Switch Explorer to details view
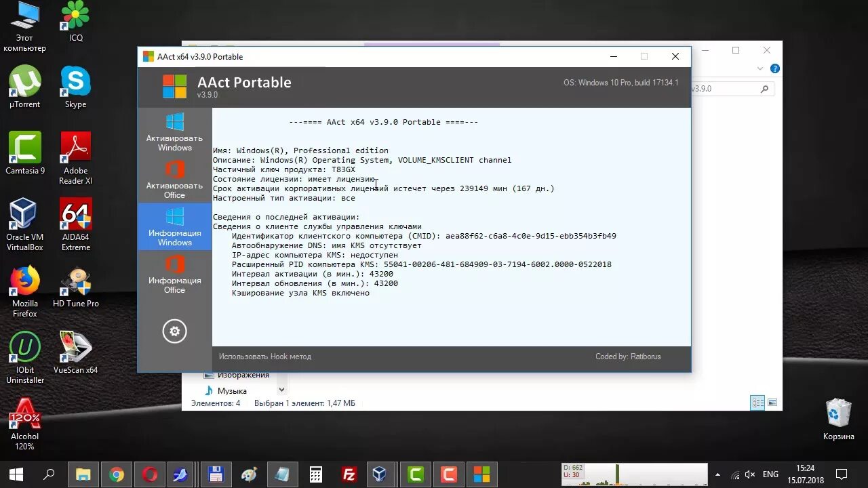 pos(757,403)
